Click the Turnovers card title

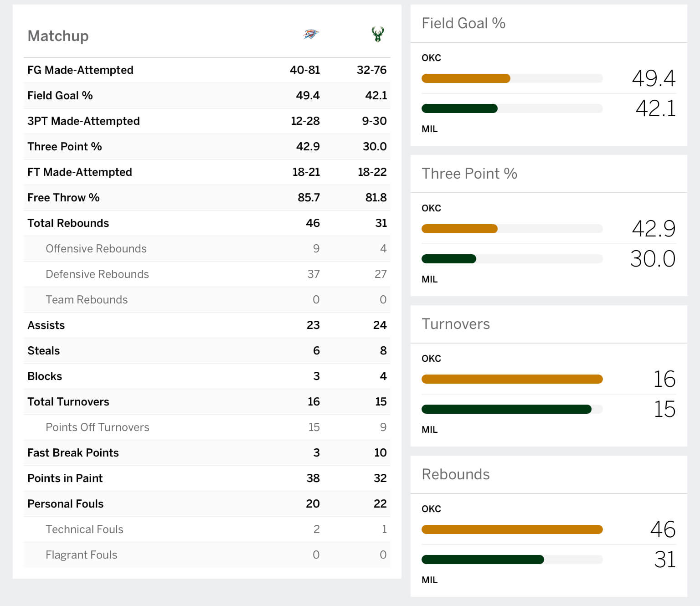pyautogui.click(x=455, y=324)
